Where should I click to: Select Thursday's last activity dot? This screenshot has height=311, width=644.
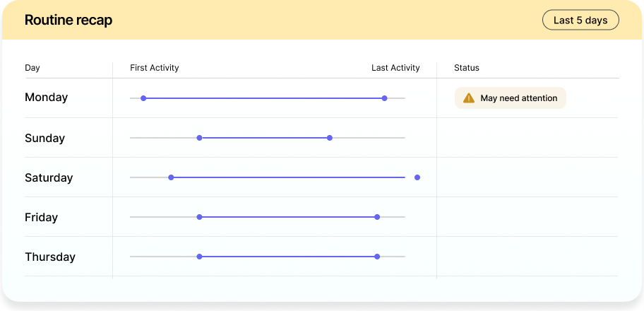(377, 257)
